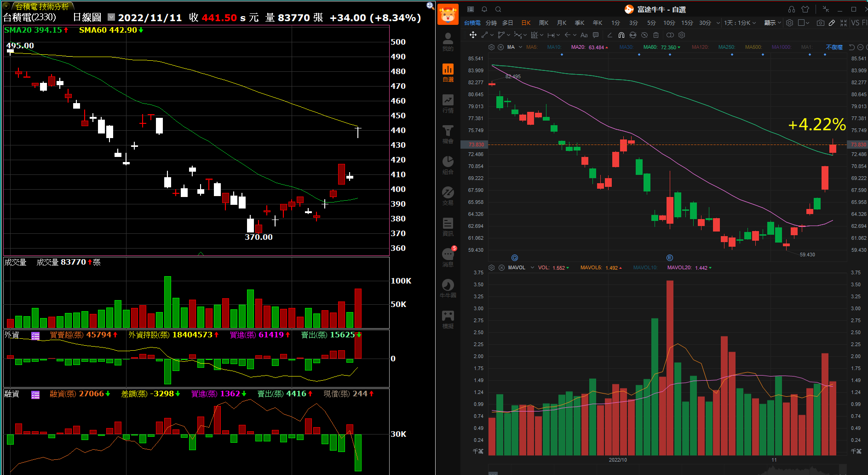Open 交易 trading page in sidebar

pyautogui.click(x=448, y=196)
